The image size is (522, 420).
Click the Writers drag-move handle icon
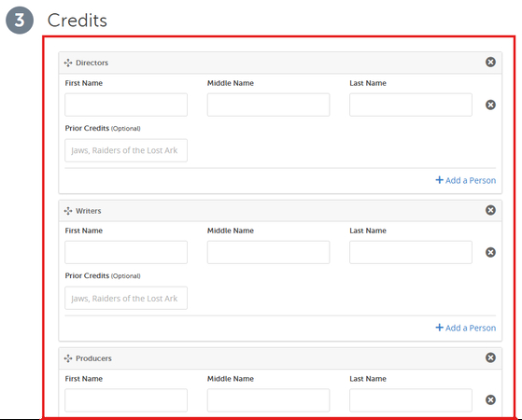tap(68, 211)
